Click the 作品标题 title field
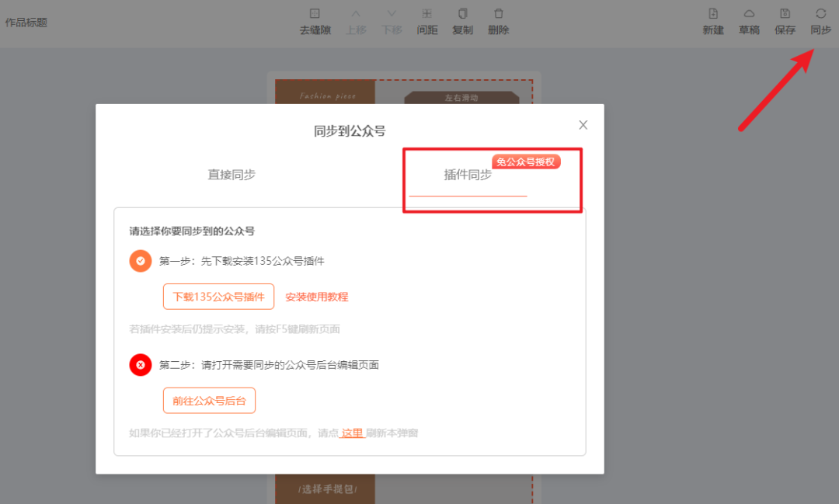The width and height of the screenshot is (839, 504). (x=26, y=23)
